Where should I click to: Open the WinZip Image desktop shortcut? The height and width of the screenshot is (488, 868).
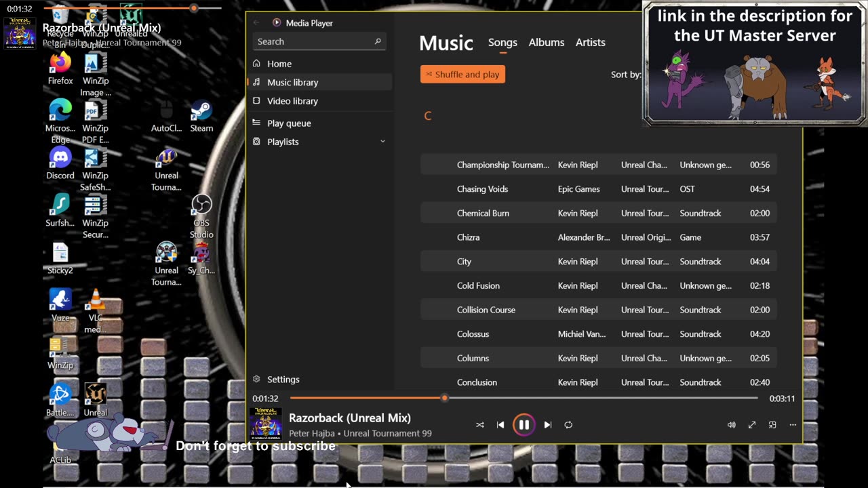[x=96, y=75]
